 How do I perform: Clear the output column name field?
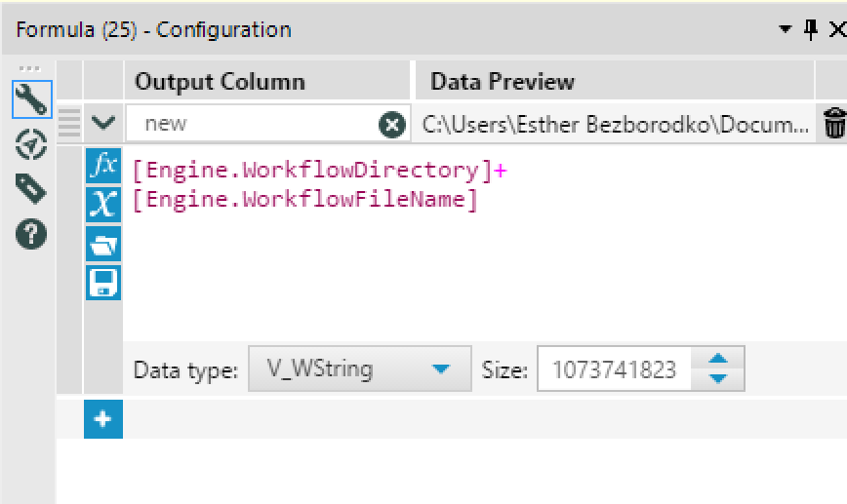click(x=391, y=125)
